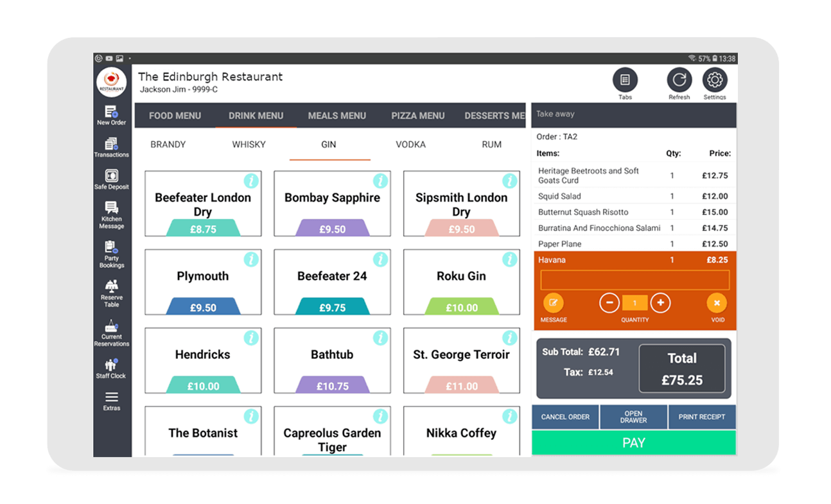Show info for Bombay Sapphire

point(380,180)
